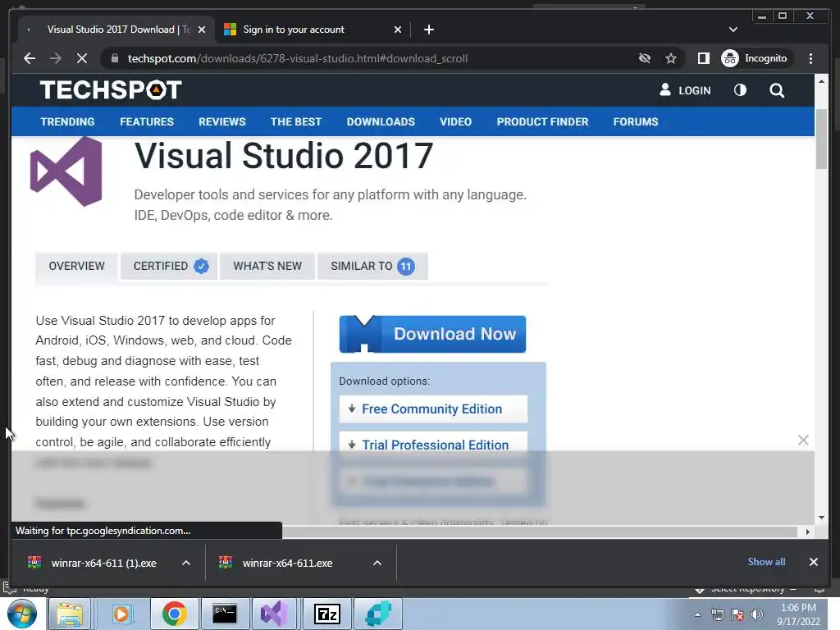Image resolution: width=840 pixels, height=630 pixels.
Task: Close the Visual Studio 2017 Download tab
Action: coord(202,30)
